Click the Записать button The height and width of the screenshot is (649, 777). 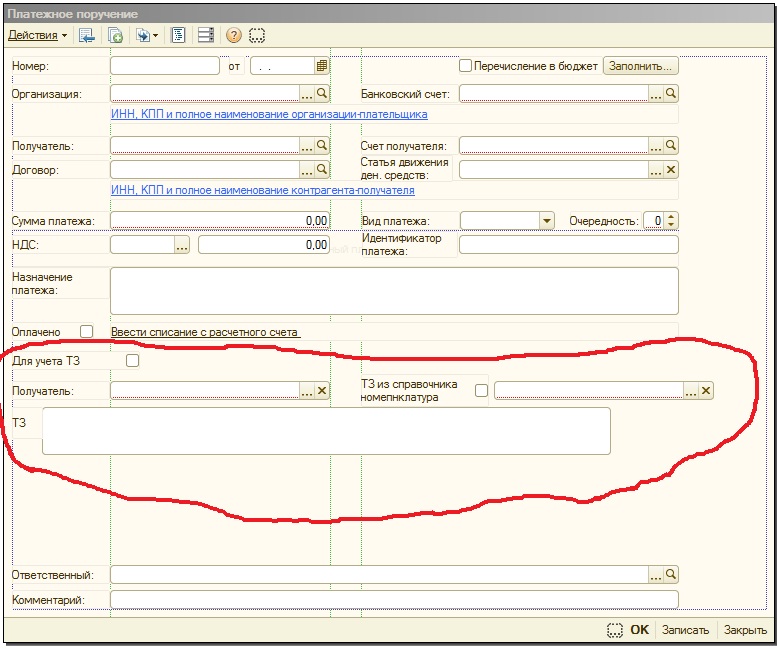[x=685, y=630]
